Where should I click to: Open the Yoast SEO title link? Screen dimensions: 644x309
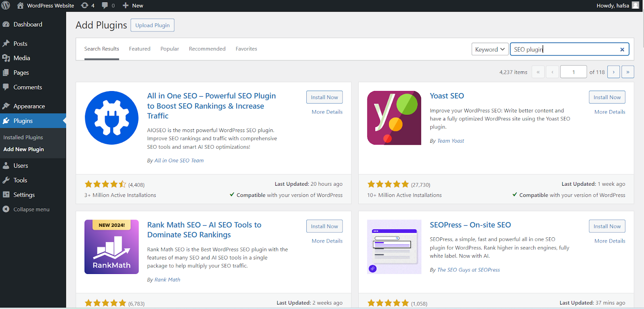447,96
